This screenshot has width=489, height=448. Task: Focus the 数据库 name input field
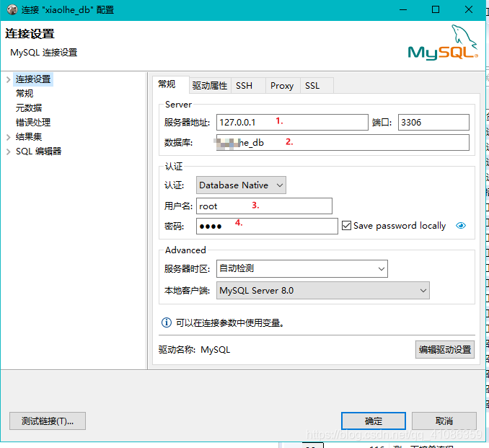[x=343, y=142]
